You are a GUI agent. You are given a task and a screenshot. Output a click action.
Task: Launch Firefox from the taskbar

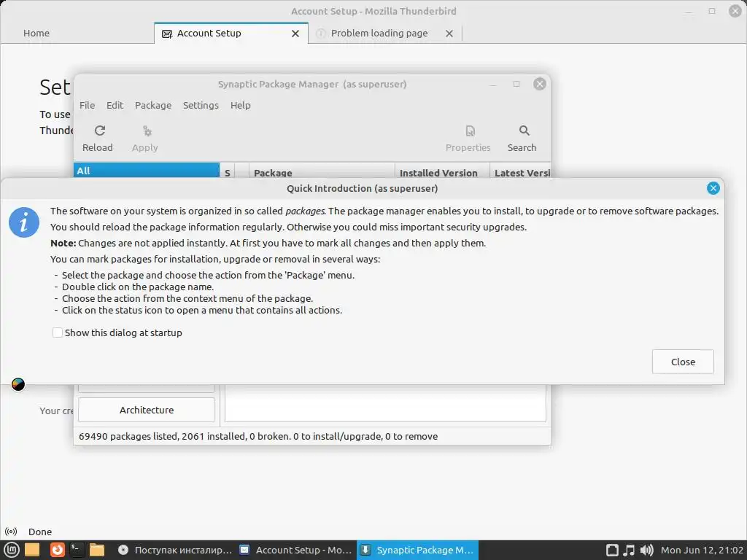pos(57,550)
